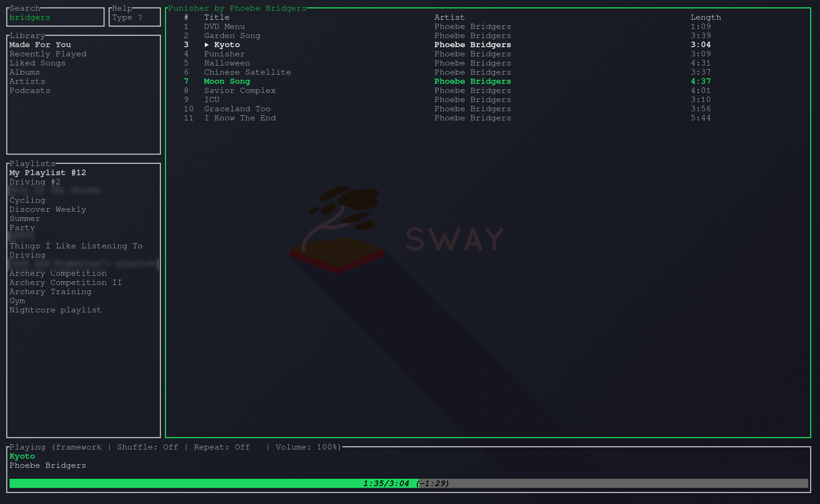Click the Search field containing 'bridgers'
Image resolution: width=820 pixels, height=504 pixels.
[x=55, y=17]
